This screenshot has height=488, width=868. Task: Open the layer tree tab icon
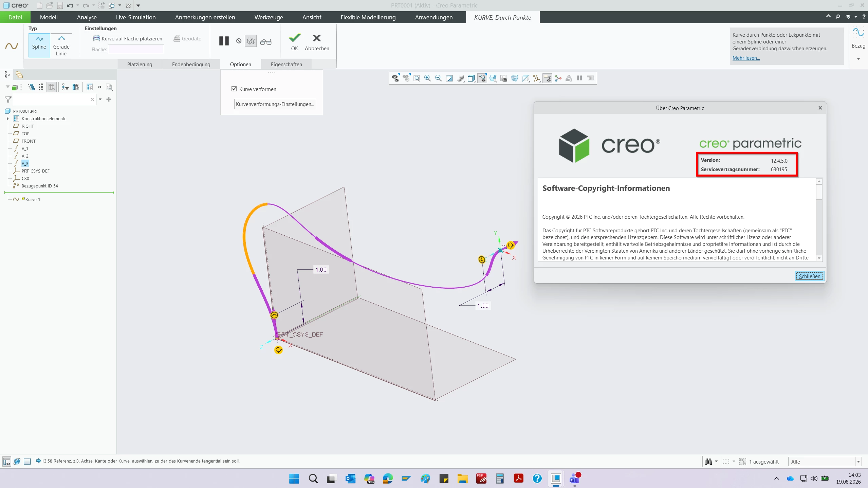point(19,75)
